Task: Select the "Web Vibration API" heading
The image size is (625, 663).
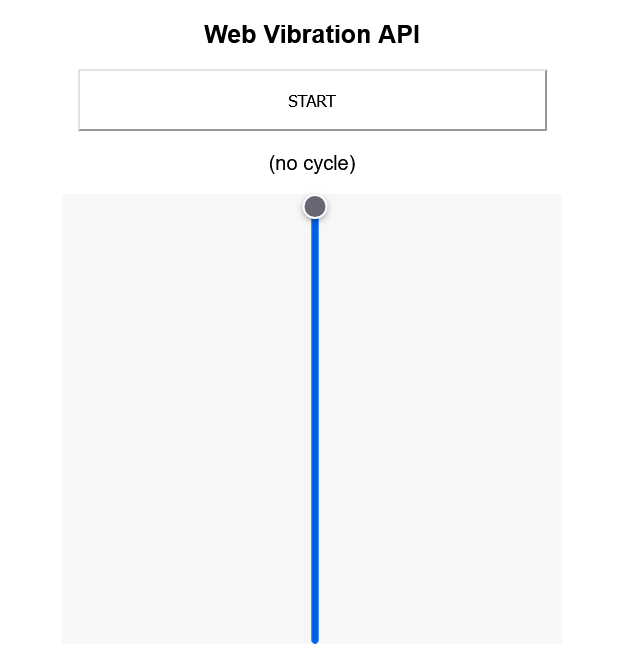Action: click(x=312, y=34)
